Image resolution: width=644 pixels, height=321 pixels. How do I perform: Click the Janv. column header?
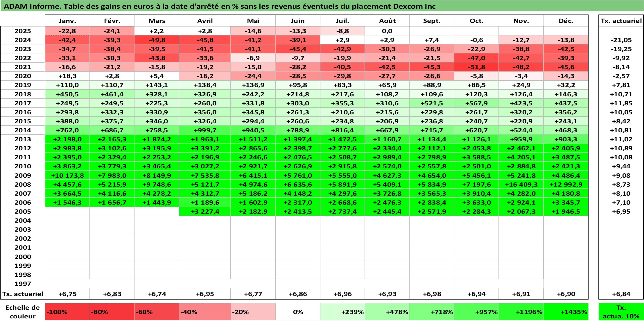(67, 21)
